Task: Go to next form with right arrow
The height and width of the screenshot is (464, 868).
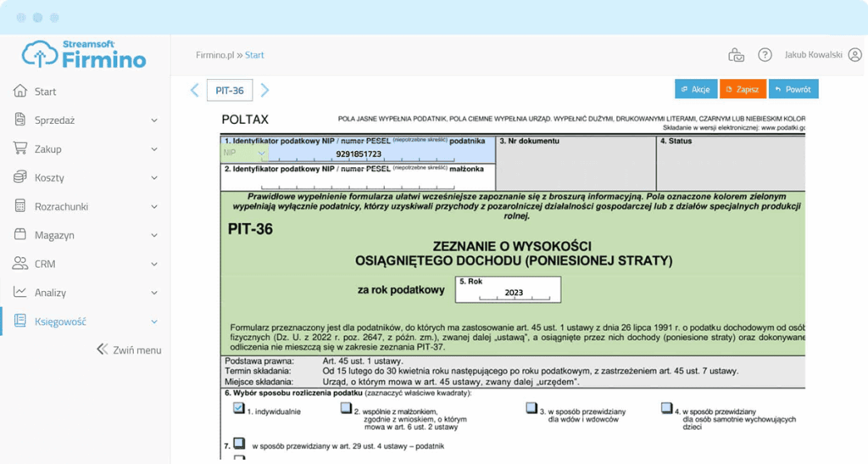Action: click(264, 90)
